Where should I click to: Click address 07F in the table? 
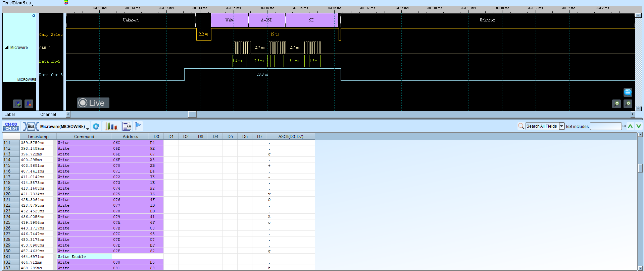coord(116,251)
